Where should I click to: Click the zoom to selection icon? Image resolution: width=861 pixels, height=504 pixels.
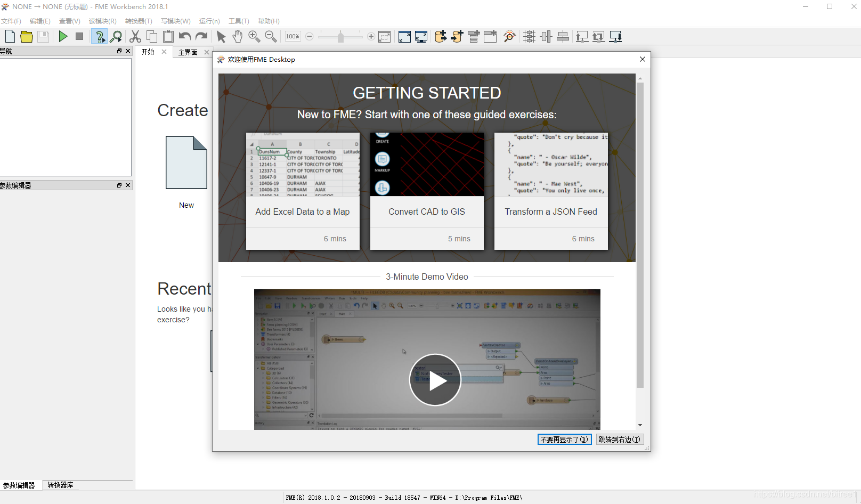coord(384,36)
